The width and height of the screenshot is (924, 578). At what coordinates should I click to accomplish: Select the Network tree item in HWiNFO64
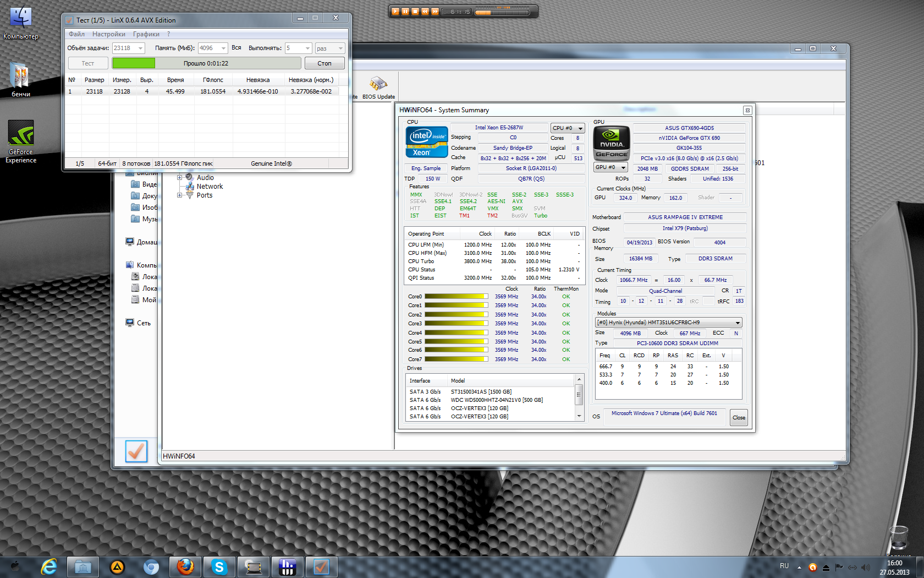(x=210, y=187)
